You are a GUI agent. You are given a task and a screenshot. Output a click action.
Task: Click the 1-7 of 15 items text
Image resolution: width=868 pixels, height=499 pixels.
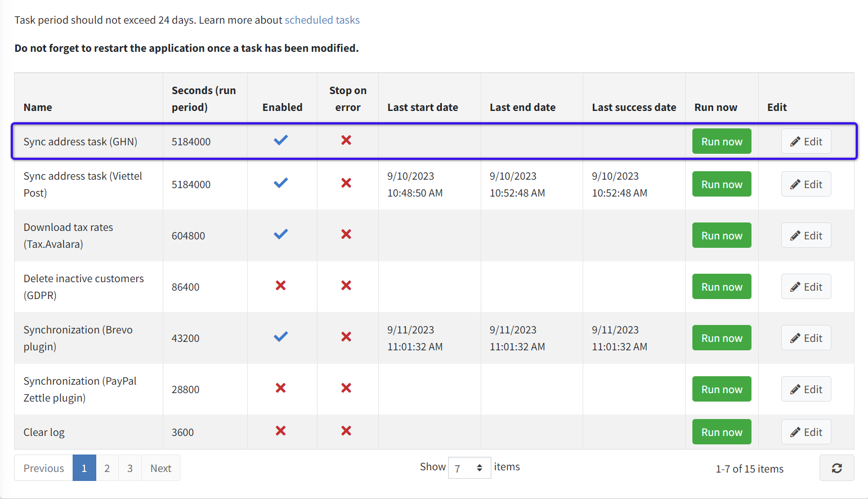[750, 469]
